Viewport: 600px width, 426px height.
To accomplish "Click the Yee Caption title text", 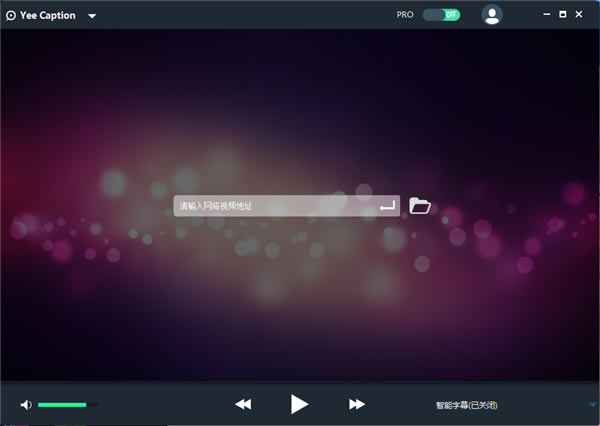I will click(x=48, y=15).
